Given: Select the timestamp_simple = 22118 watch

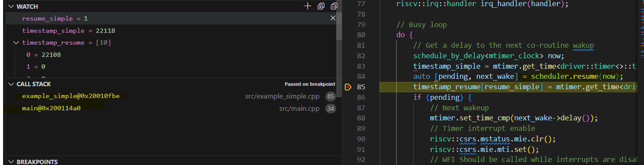Looking at the screenshot, I should click(171, 31).
